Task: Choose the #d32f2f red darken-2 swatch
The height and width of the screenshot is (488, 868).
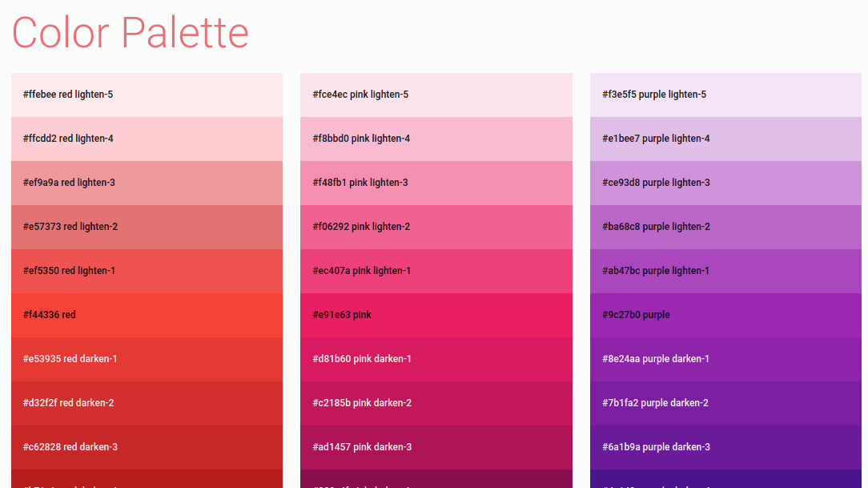Action: [147, 403]
